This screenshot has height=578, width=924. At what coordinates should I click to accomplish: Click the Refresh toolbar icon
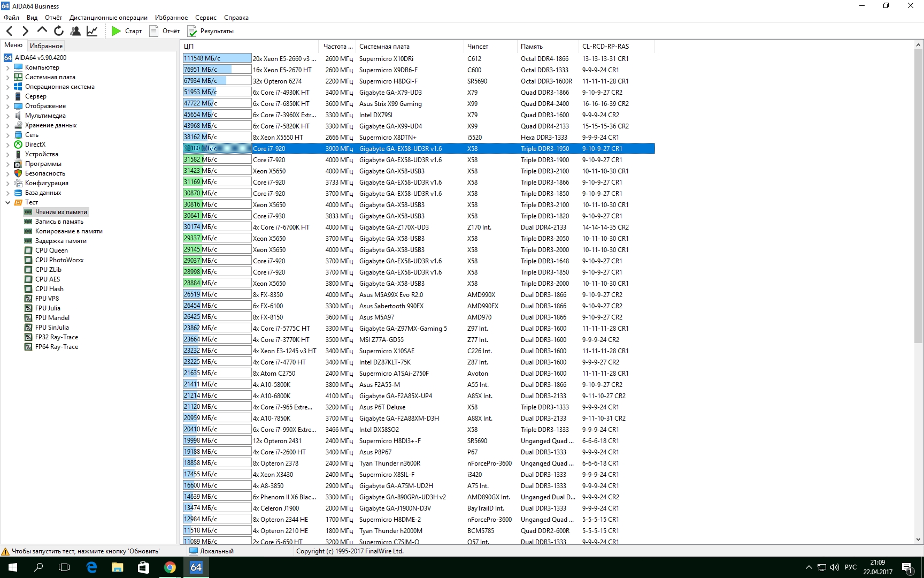pyautogui.click(x=59, y=31)
